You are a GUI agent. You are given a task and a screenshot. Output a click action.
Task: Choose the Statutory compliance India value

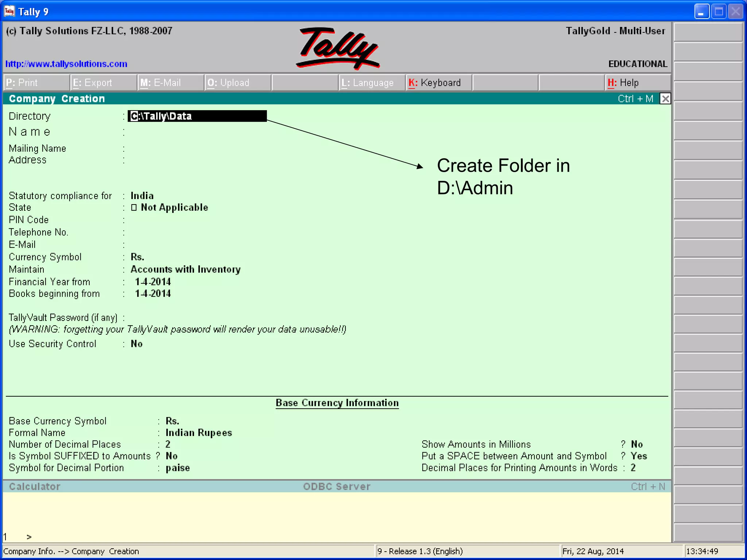pyautogui.click(x=142, y=196)
